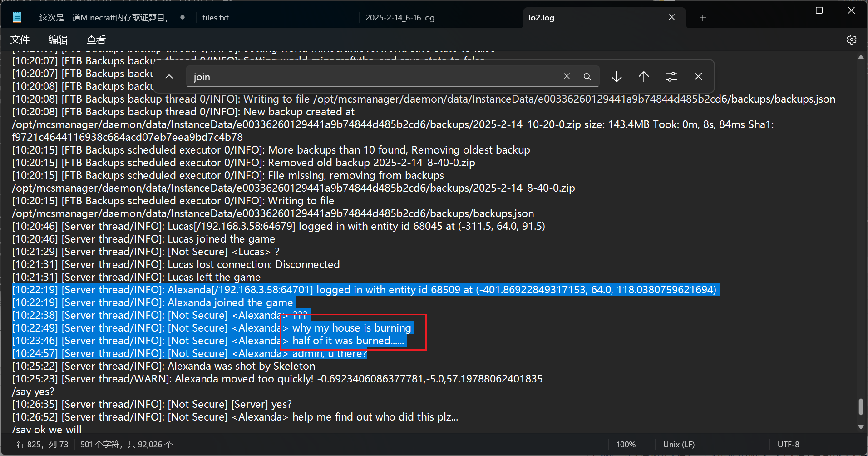Find next match with the down arrow
Viewport: 868px width, 456px height.
pyautogui.click(x=616, y=77)
